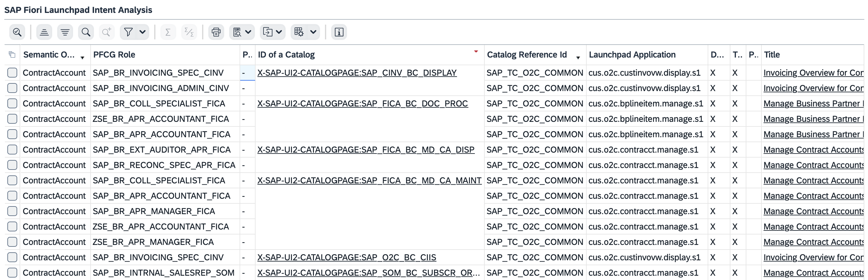This screenshot has width=868, height=280.
Task: Tick the SAP_BR_RECONC_SPEC_APR_FICA row checkbox
Action: [x=13, y=165]
